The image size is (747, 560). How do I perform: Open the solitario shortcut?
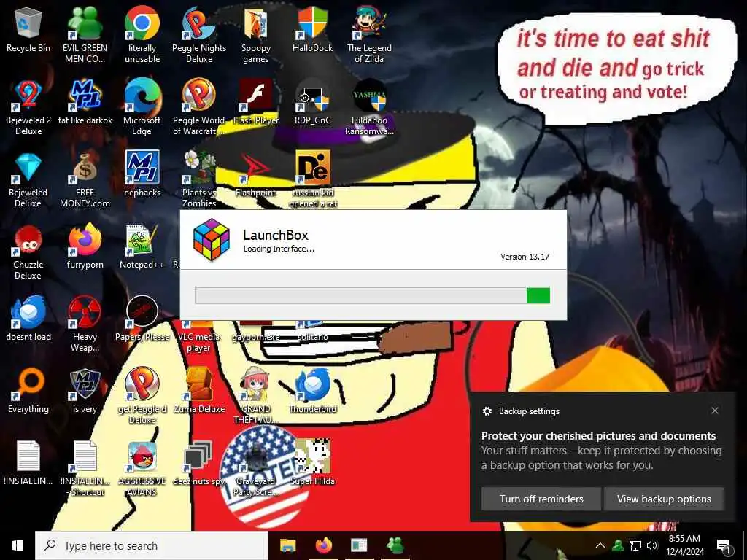click(x=312, y=332)
